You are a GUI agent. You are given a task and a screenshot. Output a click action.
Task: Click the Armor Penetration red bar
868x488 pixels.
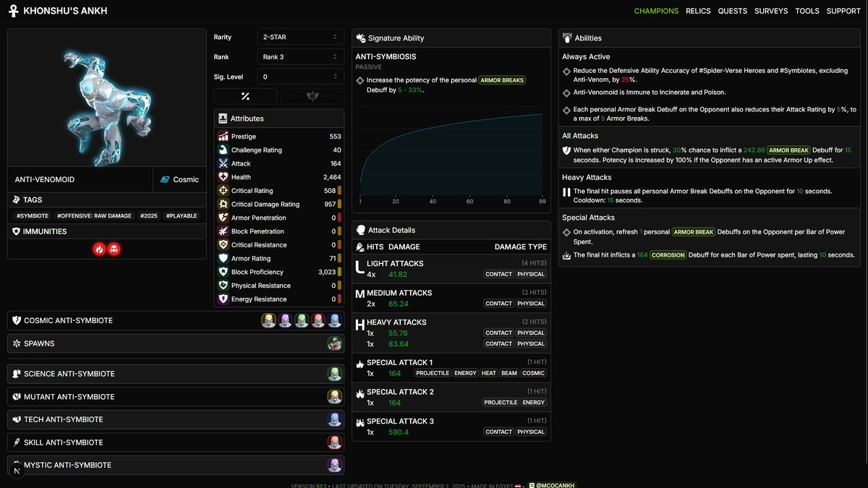tap(339, 218)
